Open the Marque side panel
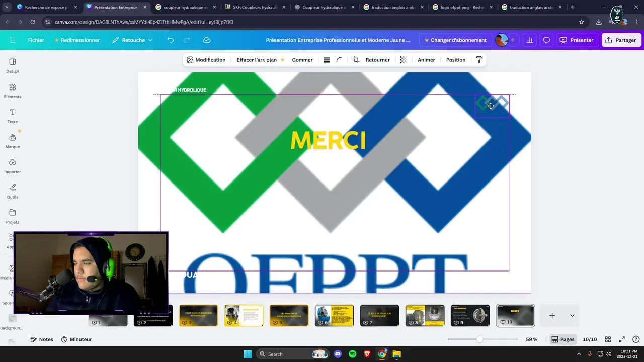644x362 pixels. (x=13, y=141)
